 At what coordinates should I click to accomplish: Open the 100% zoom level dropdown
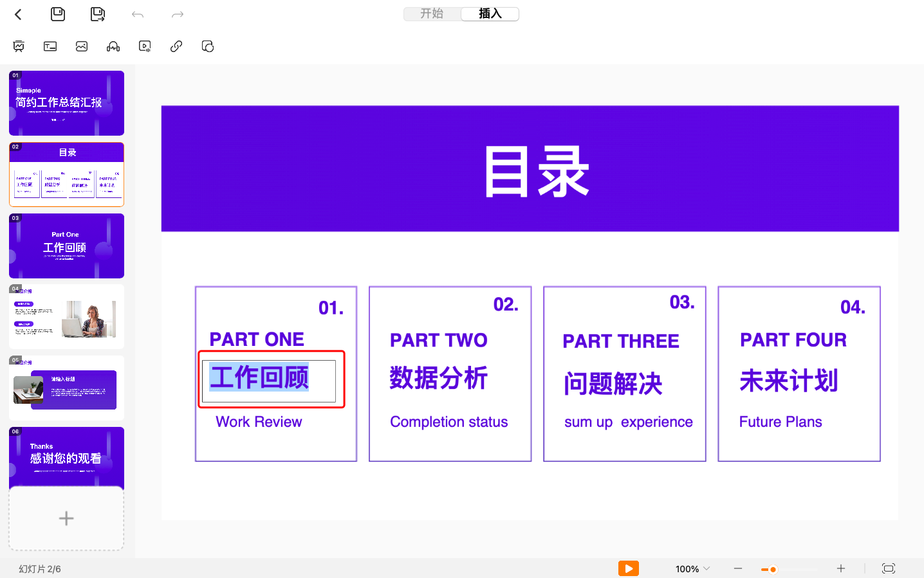pos(692,568)
